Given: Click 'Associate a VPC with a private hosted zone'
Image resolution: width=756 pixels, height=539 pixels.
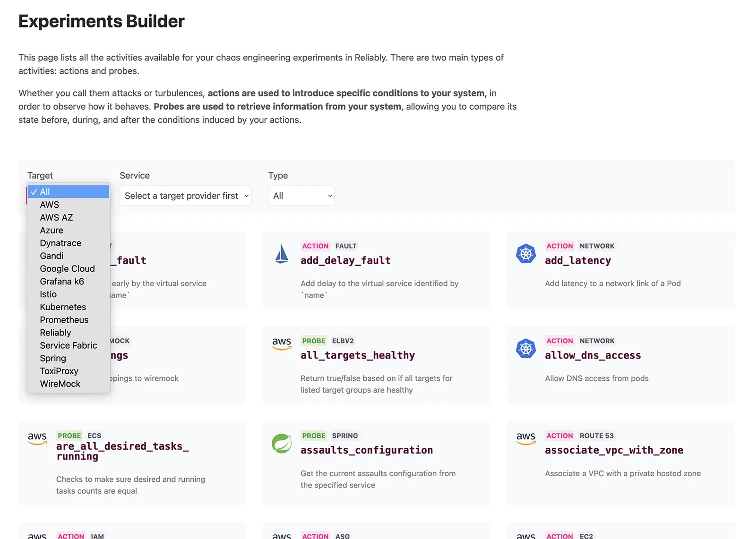Looking at the screenshot, I should click(x=623, y=473).
